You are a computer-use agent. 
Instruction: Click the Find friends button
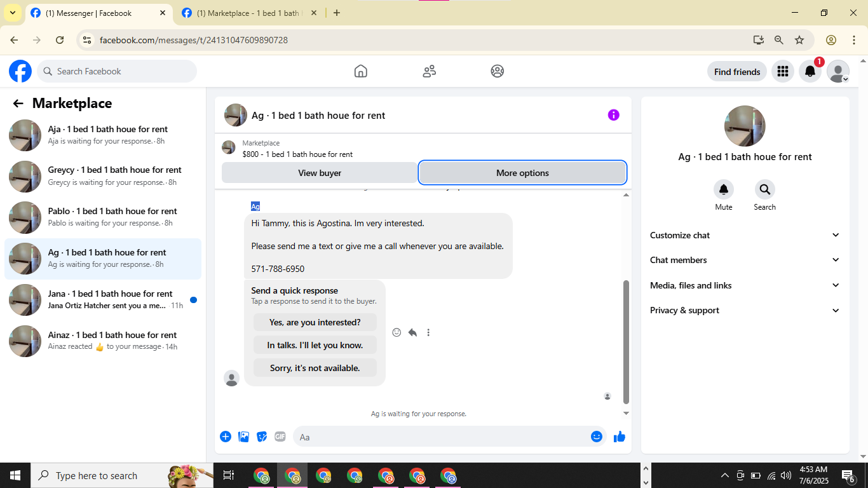click(737, 72)
